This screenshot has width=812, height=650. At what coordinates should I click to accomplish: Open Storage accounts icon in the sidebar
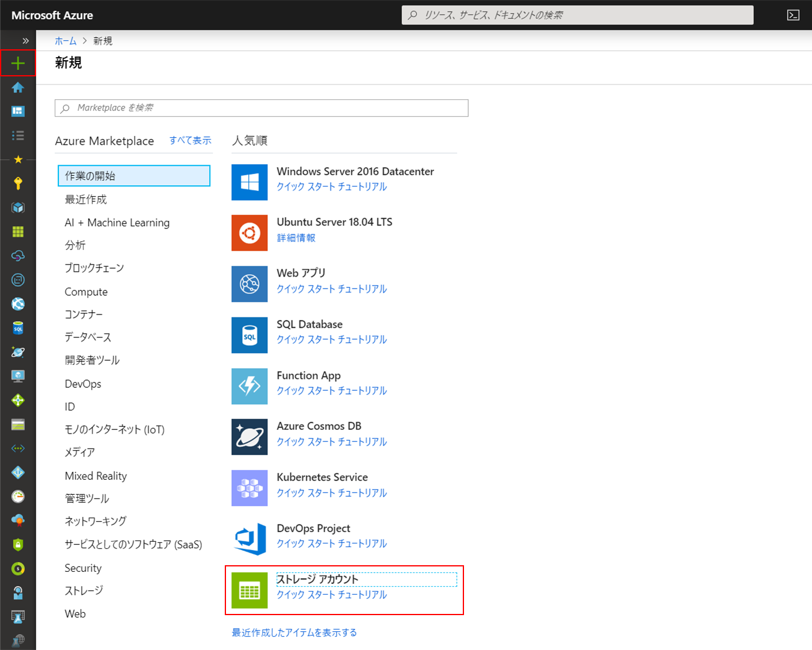[18, 425]
